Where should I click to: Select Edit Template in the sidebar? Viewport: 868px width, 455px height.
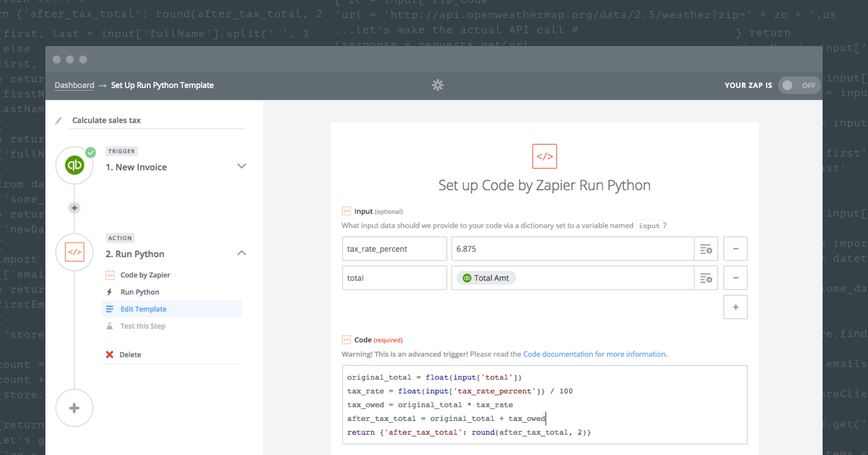(x=144, y=309)
